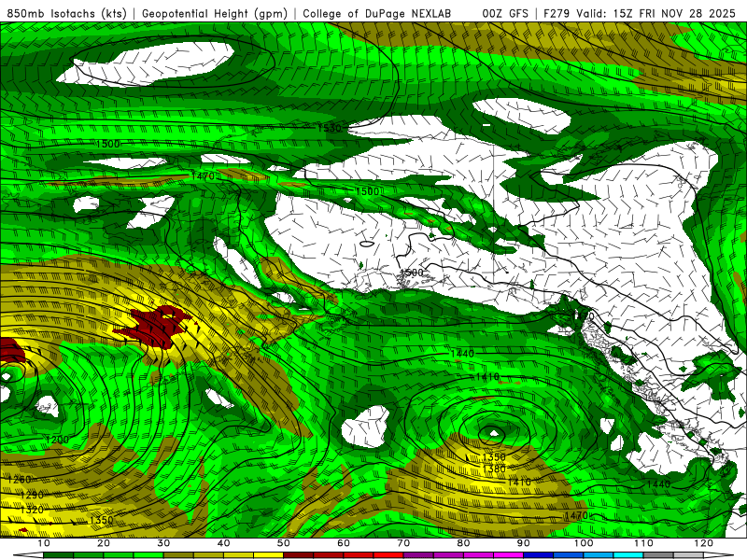The image size is (747, 560).
Task: Click the '60' value on the color scale
Action: pyautogui.click(x=344, y=543)
